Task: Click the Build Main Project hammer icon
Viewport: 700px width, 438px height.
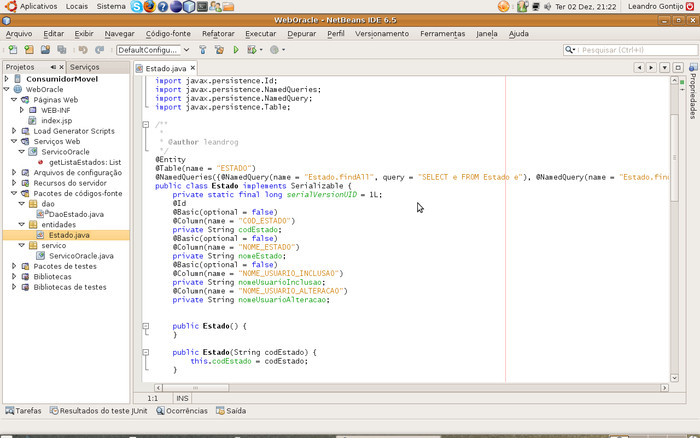Action: pos(203,50)
